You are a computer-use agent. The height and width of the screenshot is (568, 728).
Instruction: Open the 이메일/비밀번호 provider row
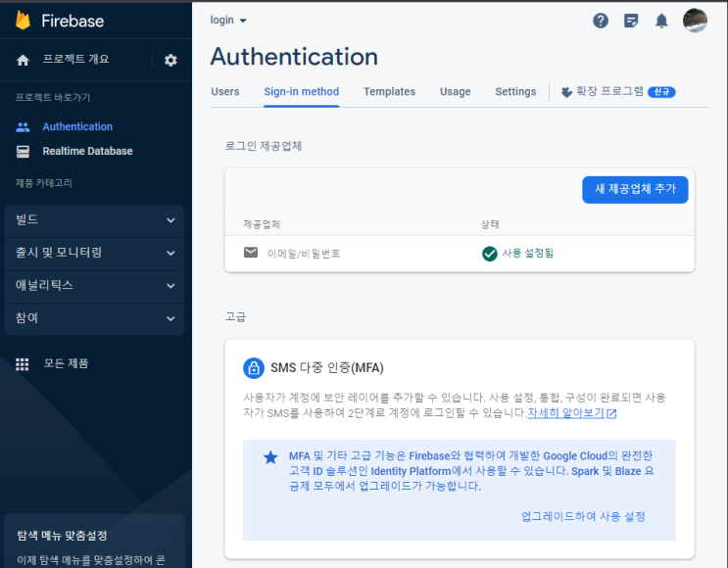(x=460, y=254)
